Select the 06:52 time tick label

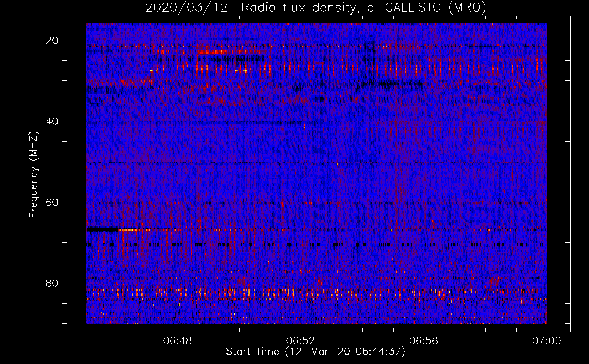301,341
